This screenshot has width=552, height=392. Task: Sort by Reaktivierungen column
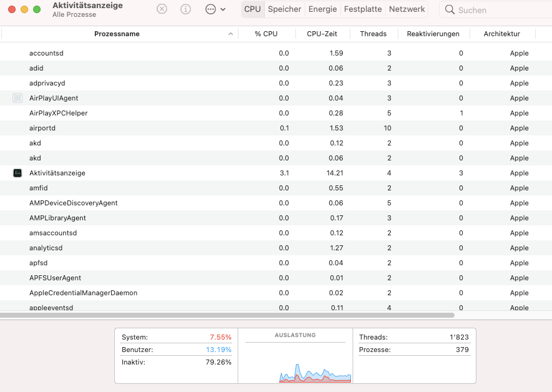433,34
